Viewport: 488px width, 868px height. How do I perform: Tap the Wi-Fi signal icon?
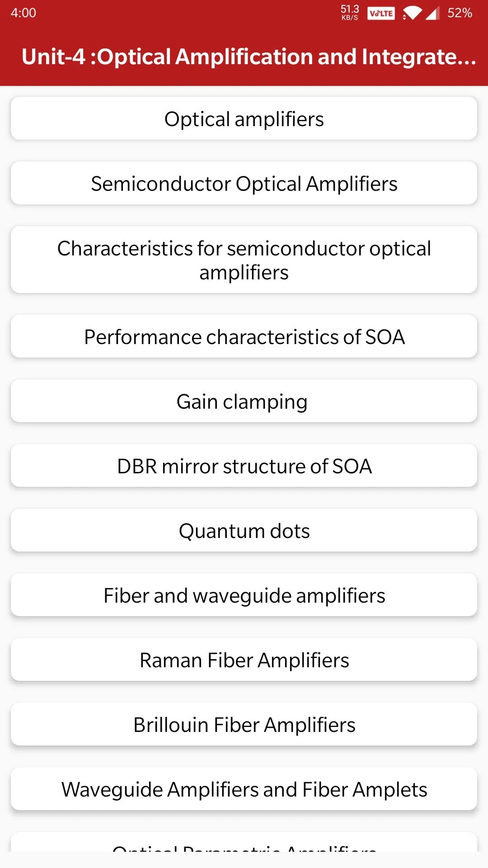pos(412,13)
